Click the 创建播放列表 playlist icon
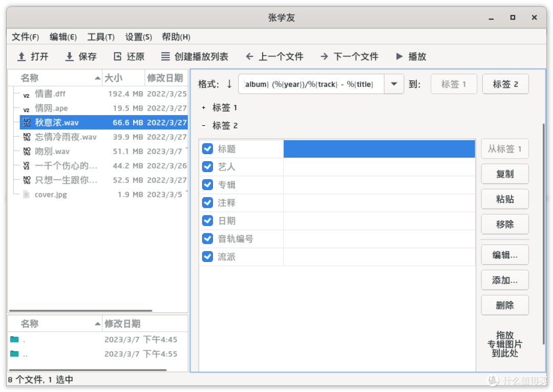This screenshot has width=553, height=392. (165, 56)
